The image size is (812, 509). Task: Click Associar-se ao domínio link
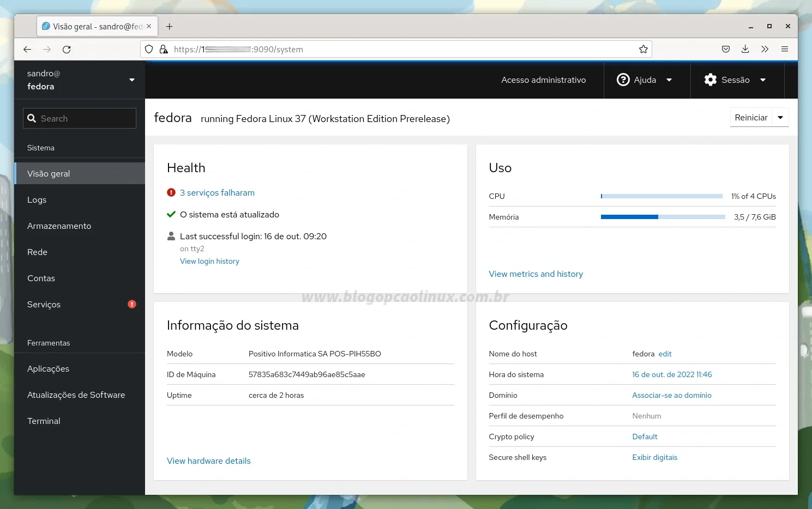672,395
